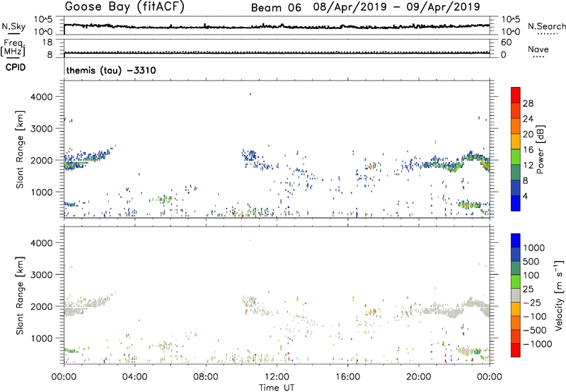Image resolution: width=566 pixels, height=392 pixels.
Task: Click the Time UT axis label
Action: tap(277, 388)
